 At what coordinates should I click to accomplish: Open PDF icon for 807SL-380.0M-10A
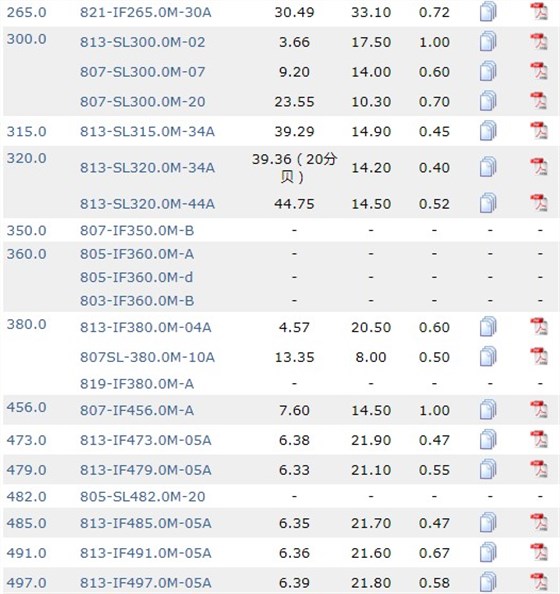tap(539, 356)
